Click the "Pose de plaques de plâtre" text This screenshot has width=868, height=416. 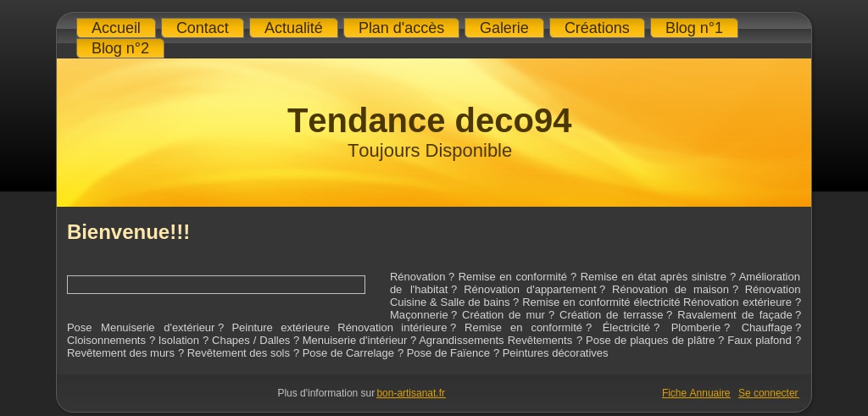click(650, 341)
